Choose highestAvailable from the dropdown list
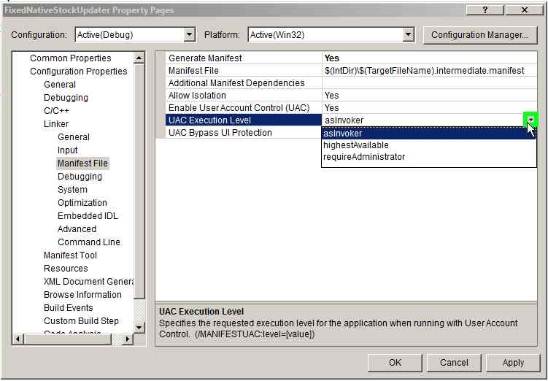Viewport: 548px width, 381px height. 429,145
